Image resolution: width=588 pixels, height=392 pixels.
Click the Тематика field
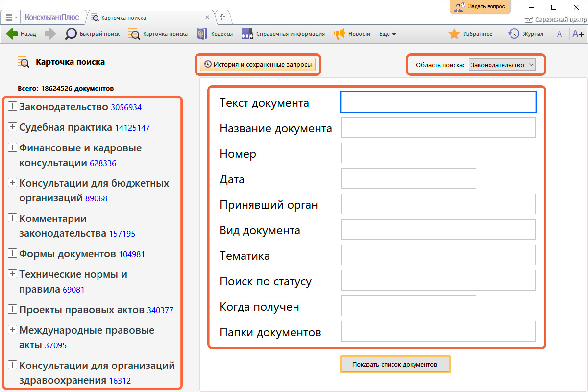tap(438, 255)
